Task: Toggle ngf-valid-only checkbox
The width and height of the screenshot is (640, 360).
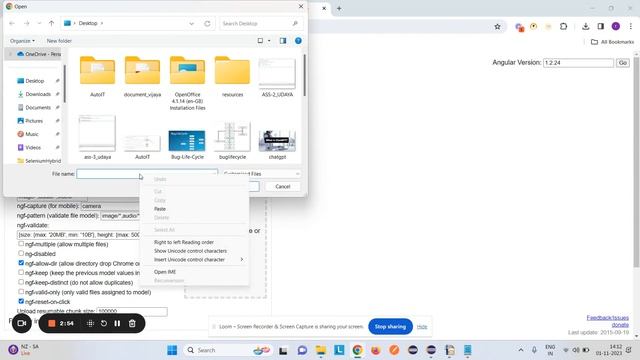Action: pos(21,291)
